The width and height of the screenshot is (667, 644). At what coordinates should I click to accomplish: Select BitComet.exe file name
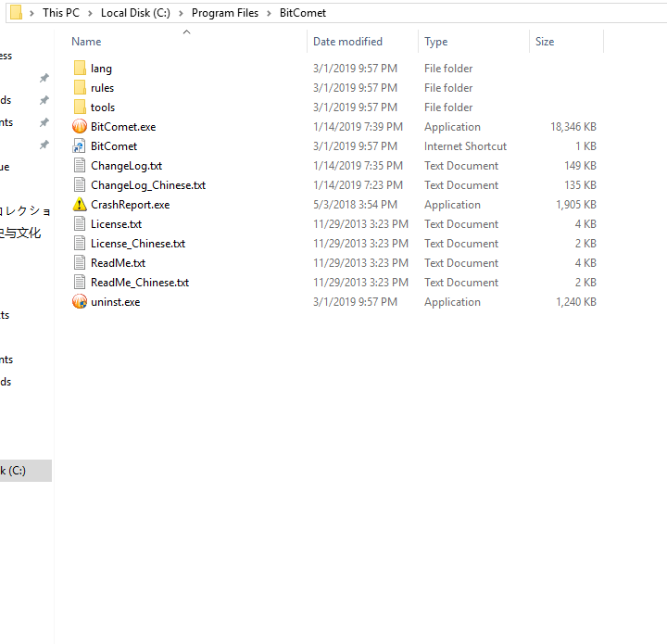click(123, 127)
